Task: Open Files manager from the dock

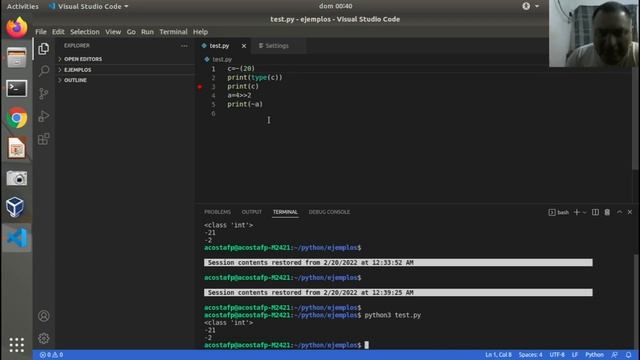Action: click(x=17, y=58)
